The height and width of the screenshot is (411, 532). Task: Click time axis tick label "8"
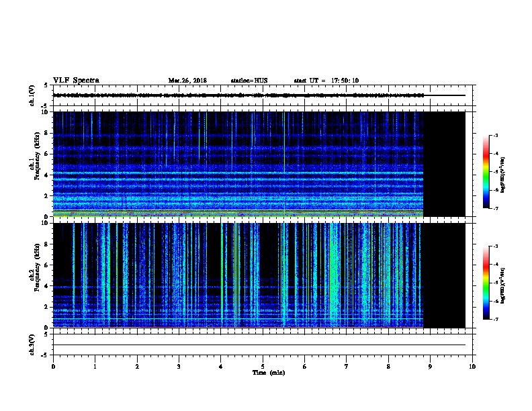click(388, 367)
